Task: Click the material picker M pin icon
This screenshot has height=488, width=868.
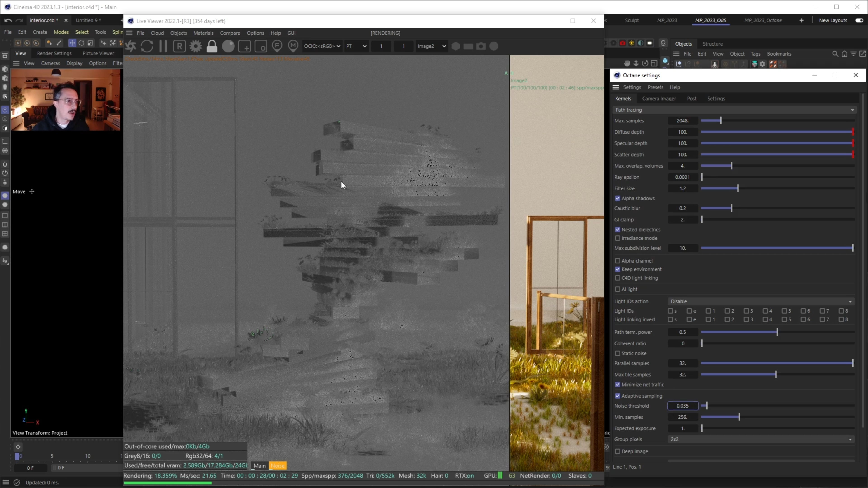Action: (x=293, y=46)
